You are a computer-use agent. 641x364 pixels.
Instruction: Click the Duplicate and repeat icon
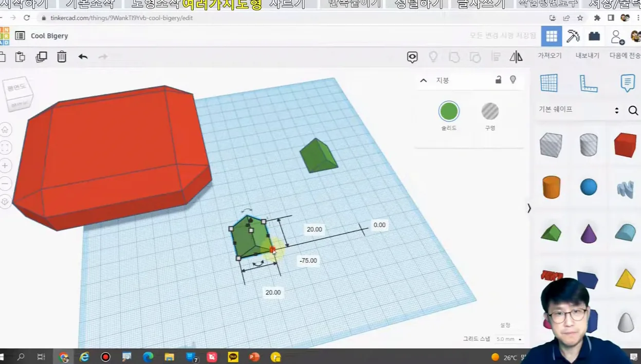click(41, 57)
